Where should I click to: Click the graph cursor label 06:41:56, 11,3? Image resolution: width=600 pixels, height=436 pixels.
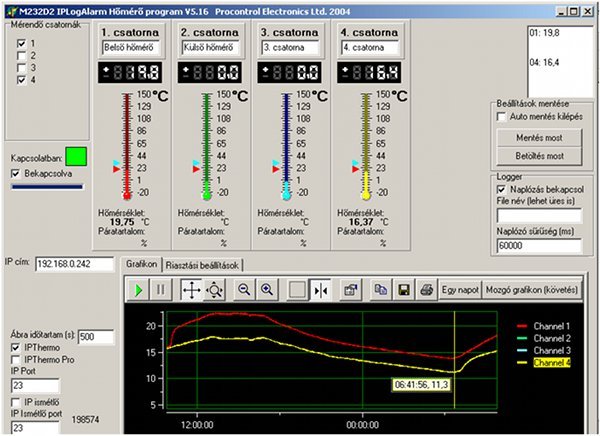click(421, 385)
